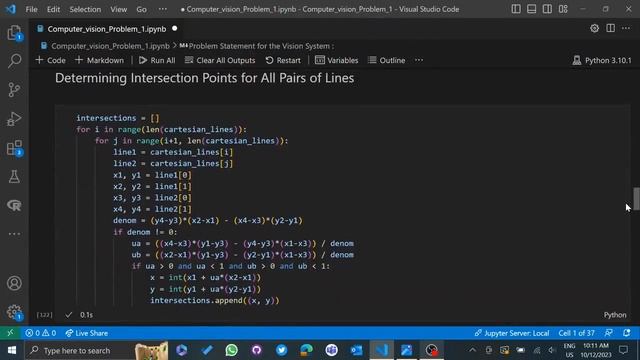640x360 pixels.
Task: Open the File menu
Action: (x=31, y=9)
